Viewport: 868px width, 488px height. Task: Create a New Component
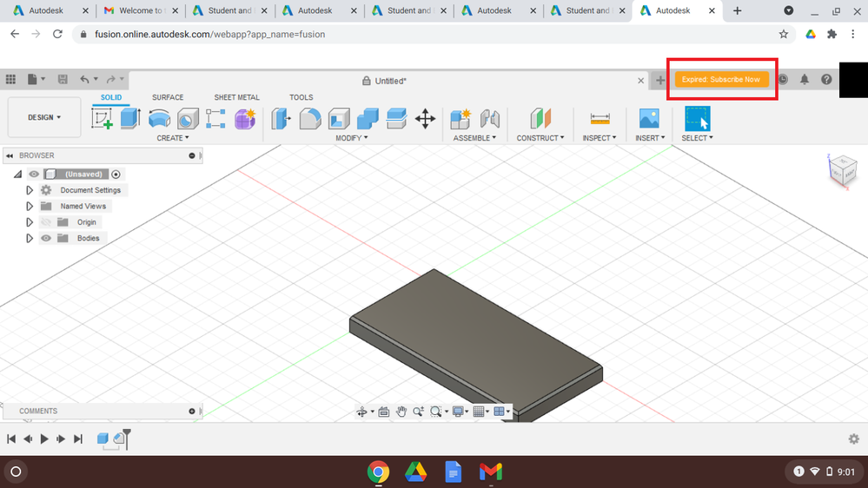(461, 118)
